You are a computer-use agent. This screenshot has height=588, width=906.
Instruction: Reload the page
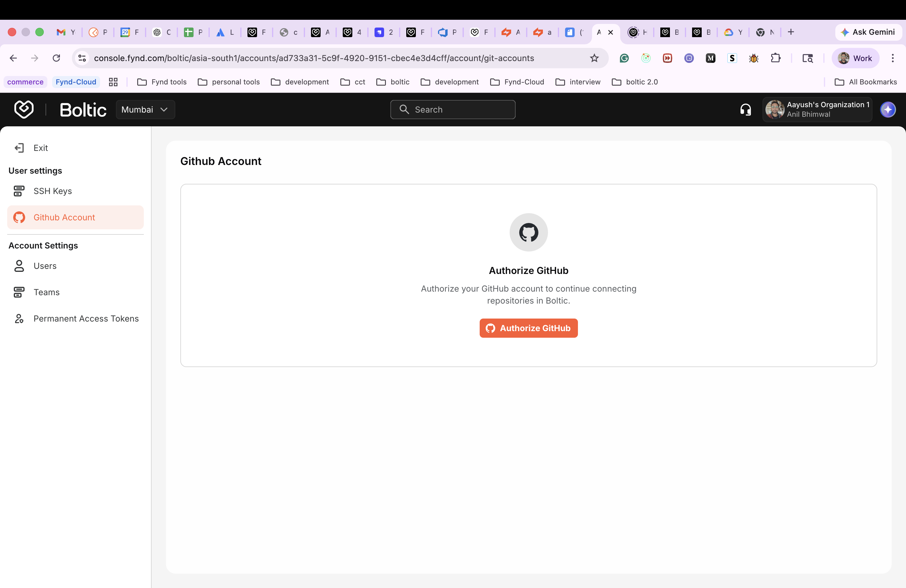[56, 58]
